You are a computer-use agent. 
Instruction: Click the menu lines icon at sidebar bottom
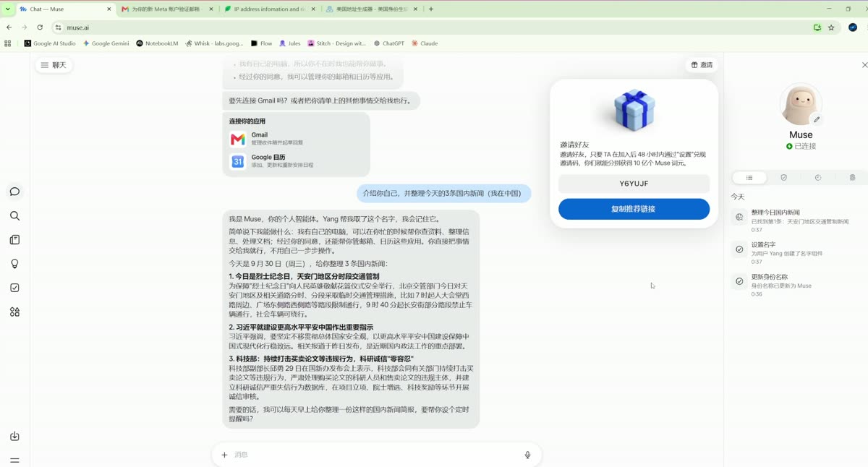14,460
